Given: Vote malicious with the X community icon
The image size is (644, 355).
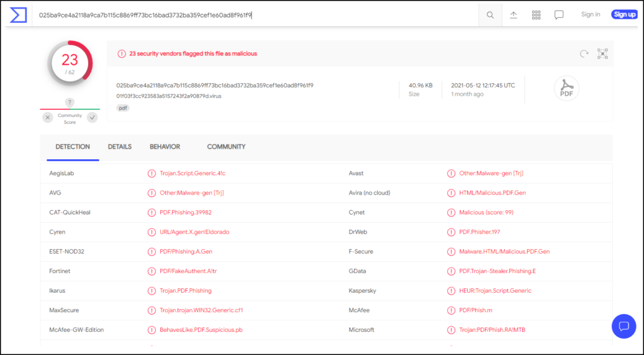Looking at the screenshot, I should [48, 118].
